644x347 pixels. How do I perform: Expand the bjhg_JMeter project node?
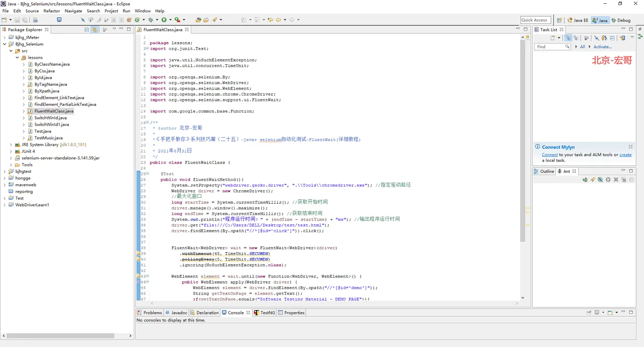tap(5, 38)
